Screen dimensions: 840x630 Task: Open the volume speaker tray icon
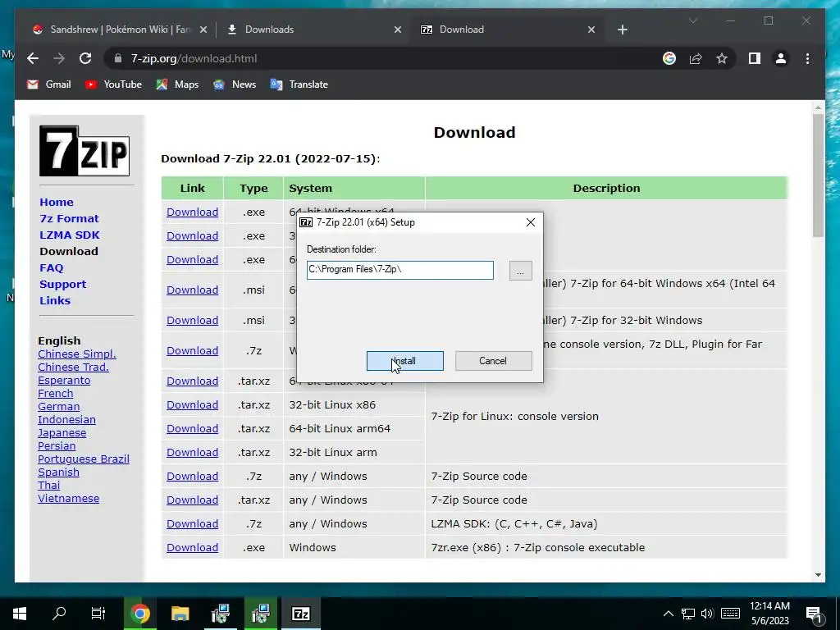(707, 614)
